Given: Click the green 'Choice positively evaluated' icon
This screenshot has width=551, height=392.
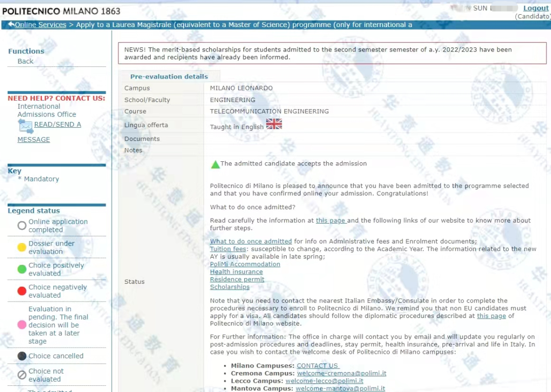Looking at the screenshot, I should pos(22,269).
